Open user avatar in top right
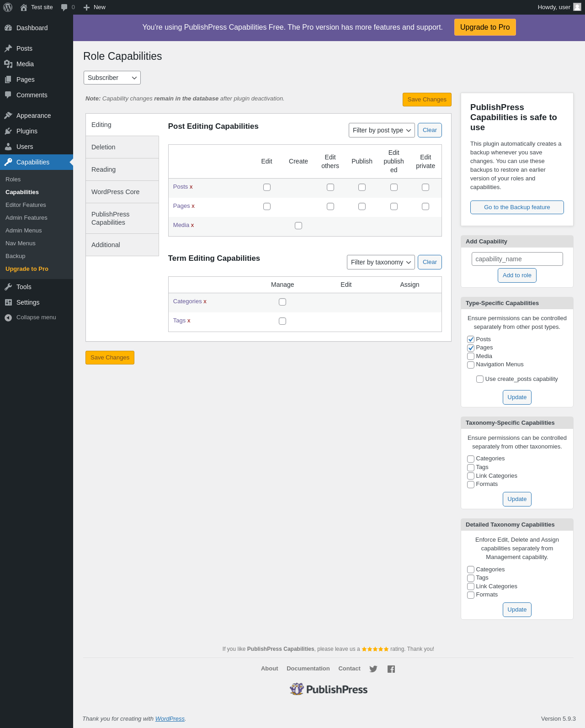The width and height of the screenshot is (585, 728). tap(577, 7)
